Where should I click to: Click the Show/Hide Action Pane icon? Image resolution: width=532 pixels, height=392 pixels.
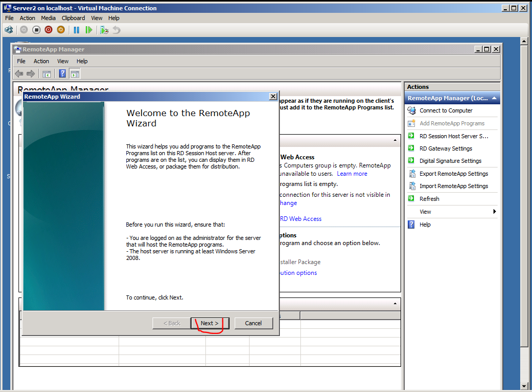(74, 73)
